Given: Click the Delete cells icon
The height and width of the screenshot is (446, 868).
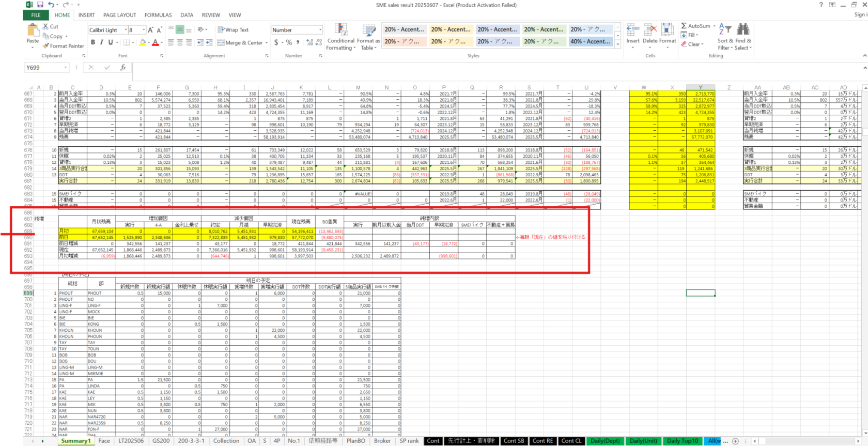Looking at the screenshot, I should point(650,30).
